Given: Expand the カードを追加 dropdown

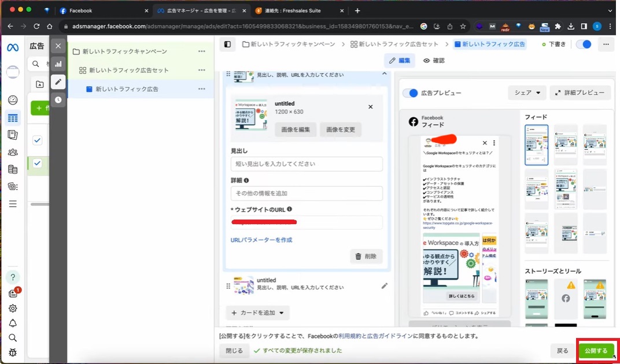Looking at the screenshot, I should click(257, 313).
